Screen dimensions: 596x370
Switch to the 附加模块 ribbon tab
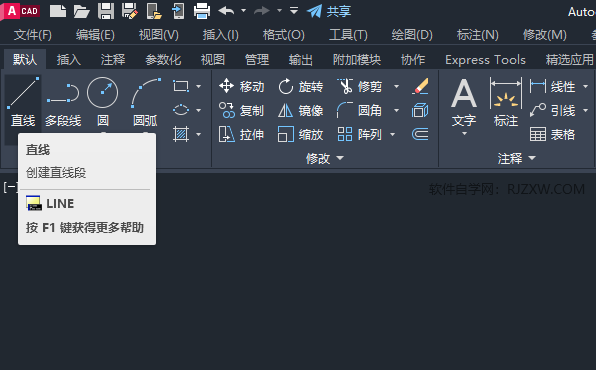(357, 60)
